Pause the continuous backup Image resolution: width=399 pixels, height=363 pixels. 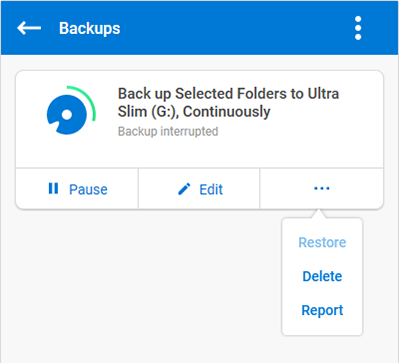pyautogui.click(x=77, y=189)
